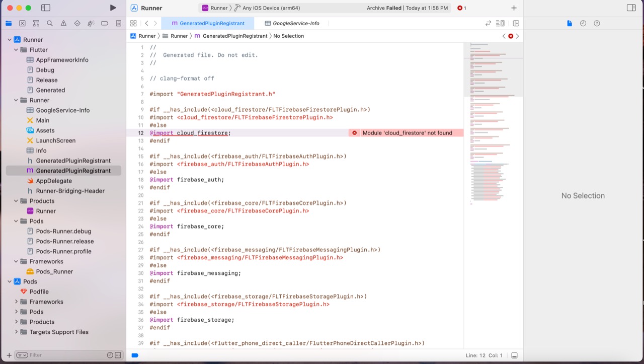Expand Targets Support Files group
This screenshot has width=644, height=364.
pyautogui.click(x=16, y=332)
